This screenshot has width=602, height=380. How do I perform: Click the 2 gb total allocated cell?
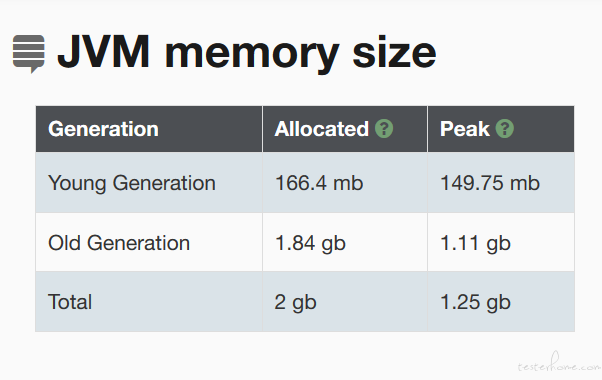[295, 303]
